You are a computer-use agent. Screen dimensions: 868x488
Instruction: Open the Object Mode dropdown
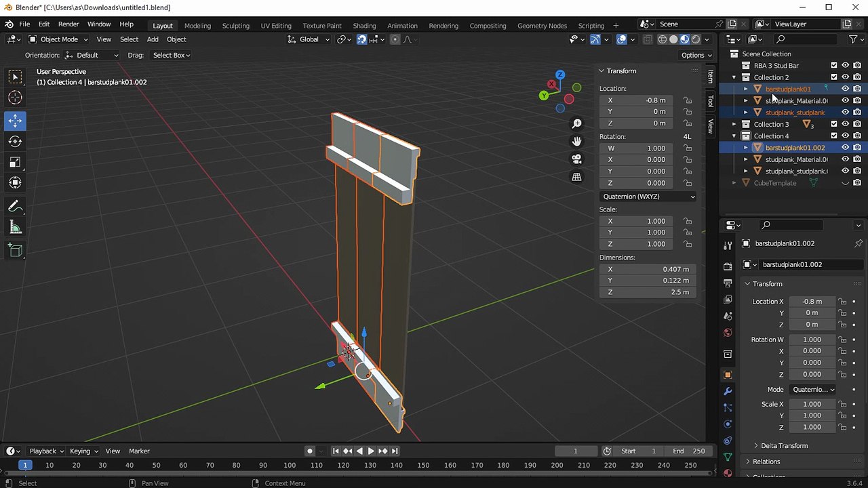pos(60,39)
